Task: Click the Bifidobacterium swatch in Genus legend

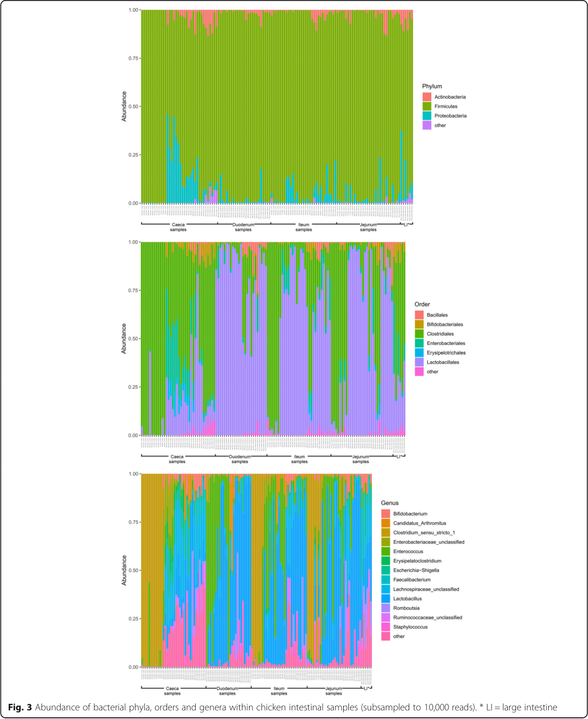Action: point(386,513)
